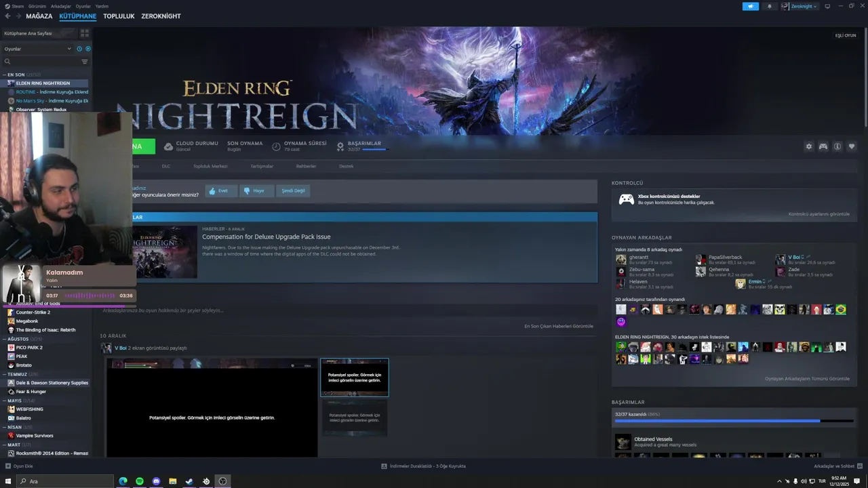
Task: Click the achievements progress bar
Action: [734, 421]
